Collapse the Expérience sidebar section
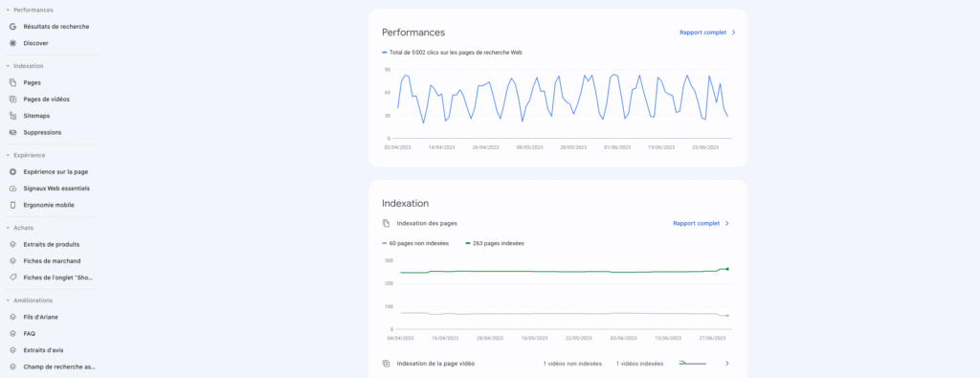980x378 pixels. [x=8, y=155]
